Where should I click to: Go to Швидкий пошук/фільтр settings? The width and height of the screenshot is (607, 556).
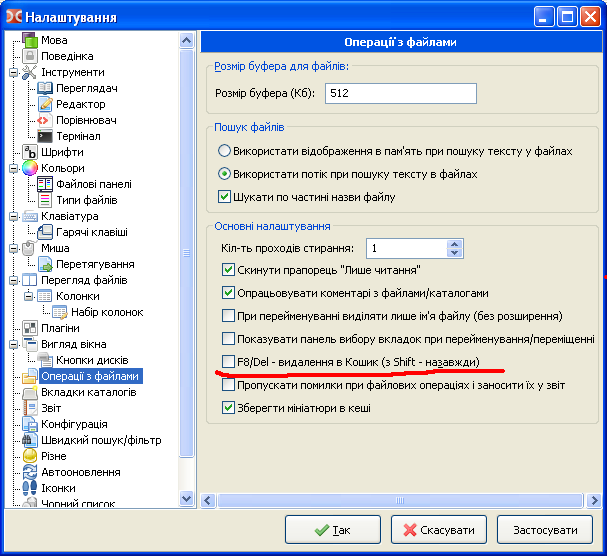pyautogui.click(x=100, y=440)
